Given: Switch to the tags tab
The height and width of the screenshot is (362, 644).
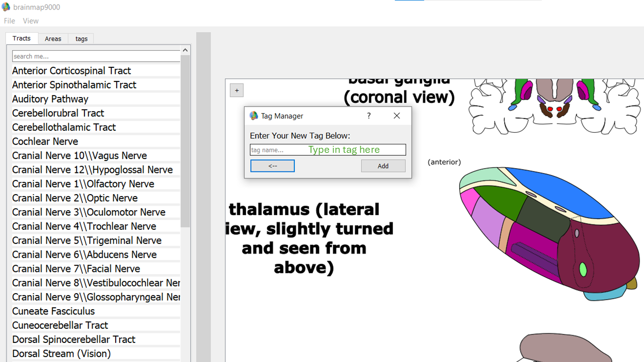Looking at the screenshot, I should click(82, 39).
